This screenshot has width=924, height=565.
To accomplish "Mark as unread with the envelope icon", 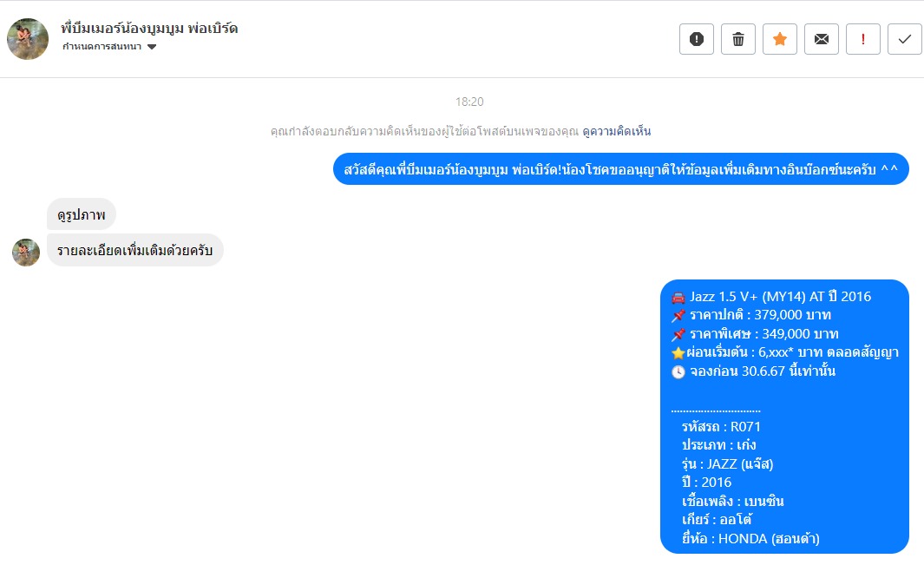I will point(822,39).
